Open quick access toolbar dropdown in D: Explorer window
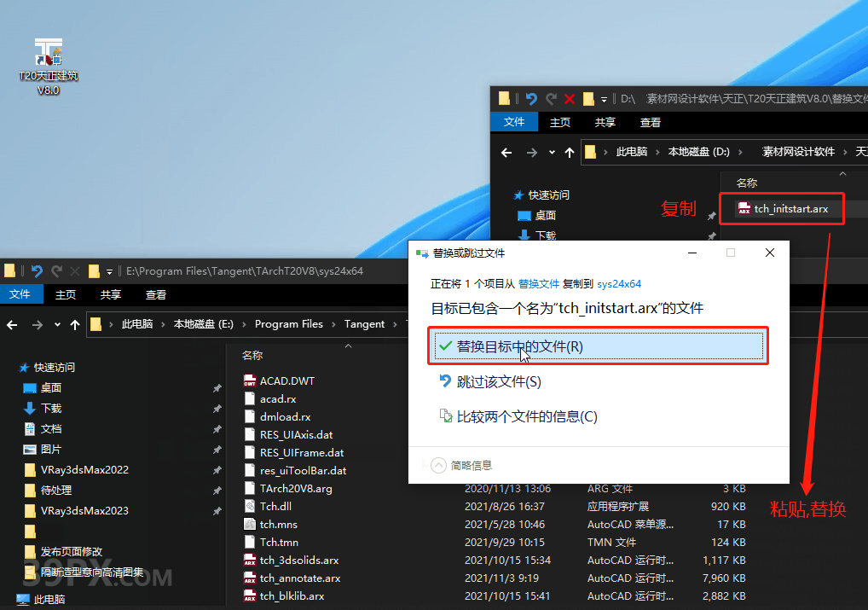The image size is (868, 610). point(604,100)
